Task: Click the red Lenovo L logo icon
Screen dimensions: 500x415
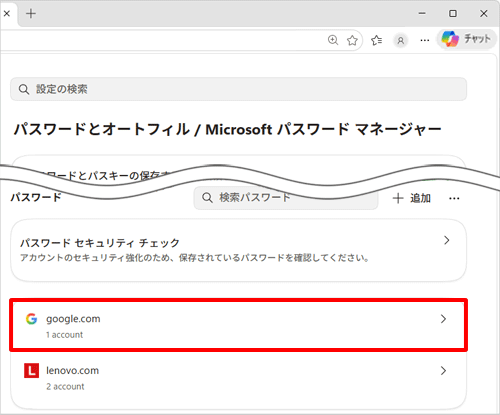Action: click(31, 371)
